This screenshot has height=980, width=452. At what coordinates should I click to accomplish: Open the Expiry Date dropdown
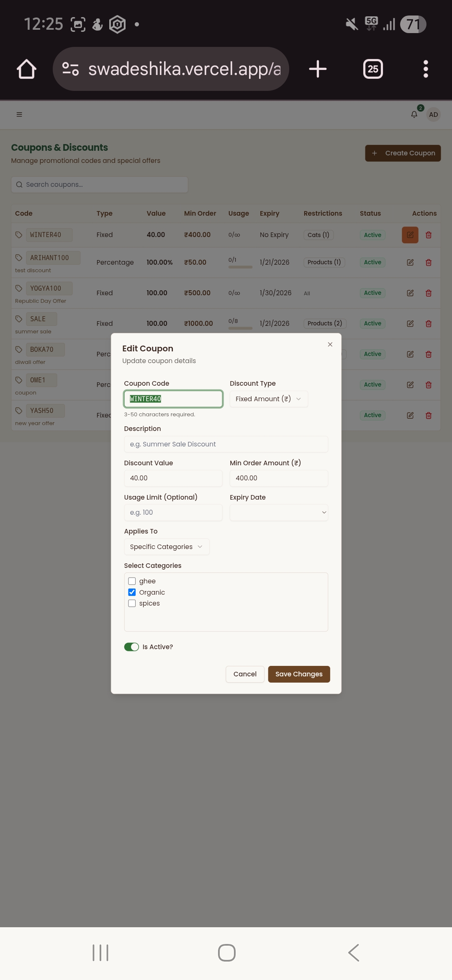coord(279,513)
